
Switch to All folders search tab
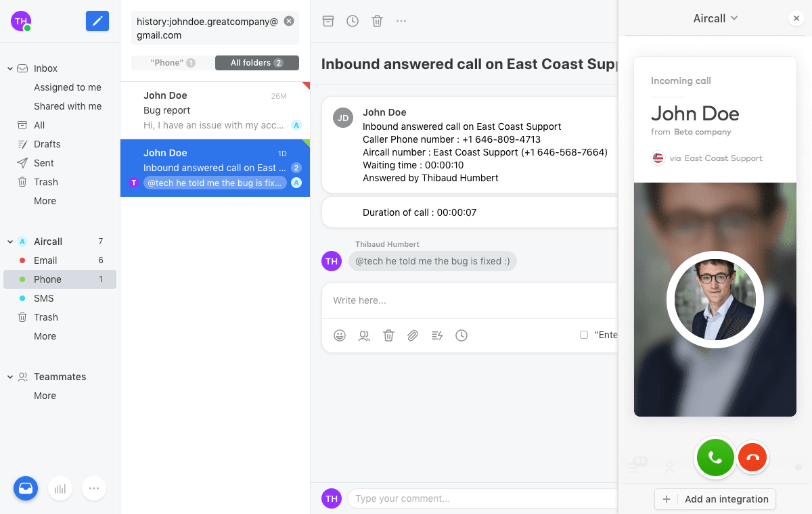(257, 63)
